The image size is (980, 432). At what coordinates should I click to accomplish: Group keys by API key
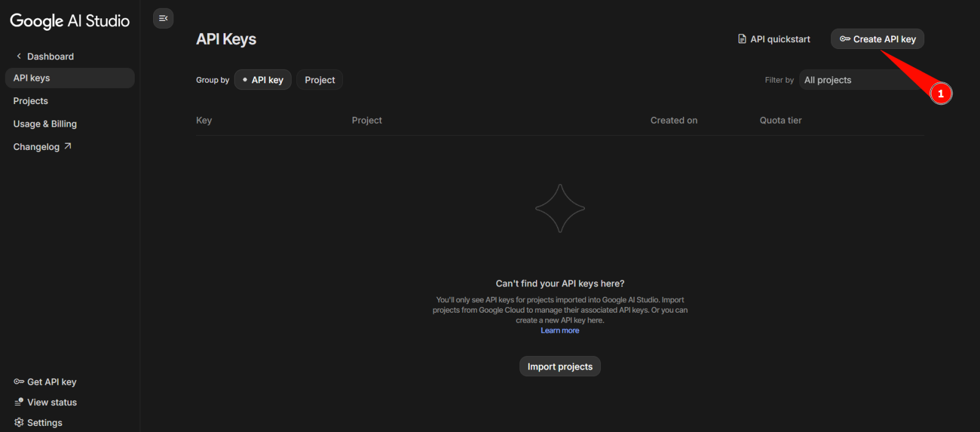(263, 80)
